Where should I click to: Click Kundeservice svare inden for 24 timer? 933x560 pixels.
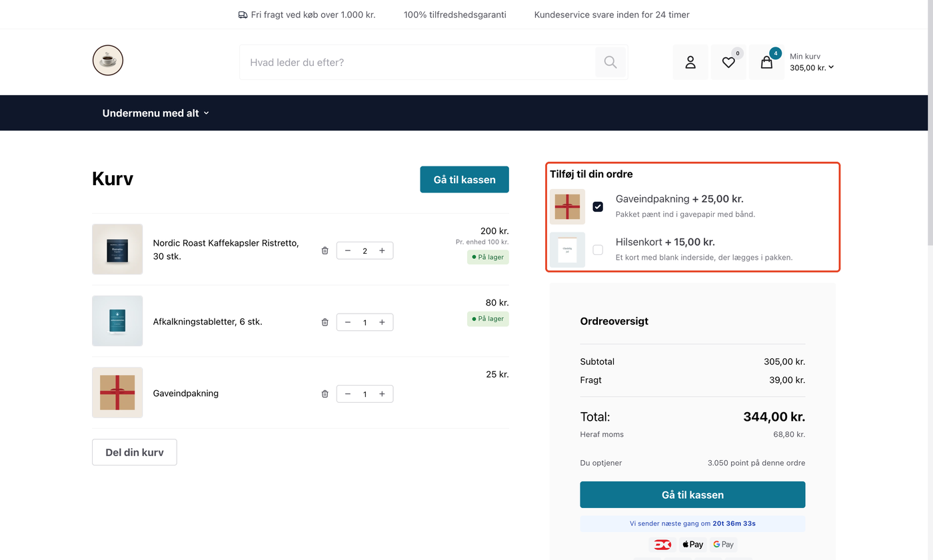coord(612,15)
